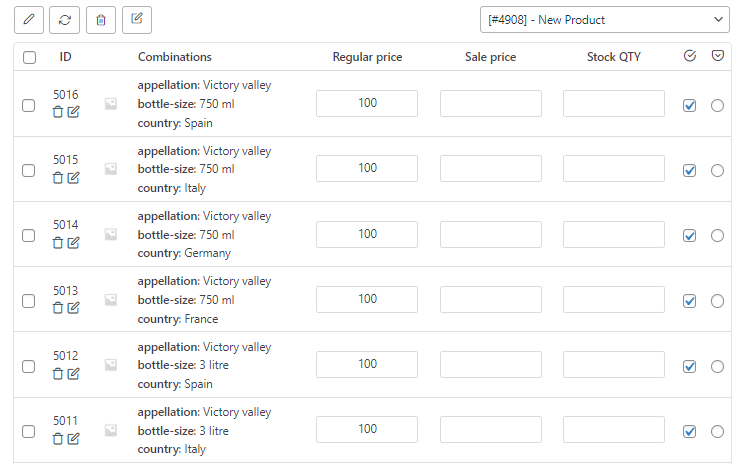
Task: Click the Combinations column header
Action: 175,57
